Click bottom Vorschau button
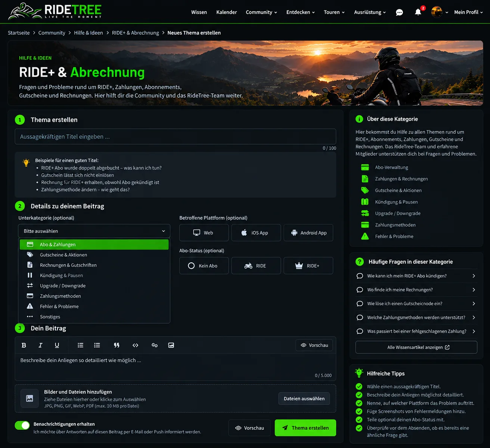 click(x=250, y=428)
